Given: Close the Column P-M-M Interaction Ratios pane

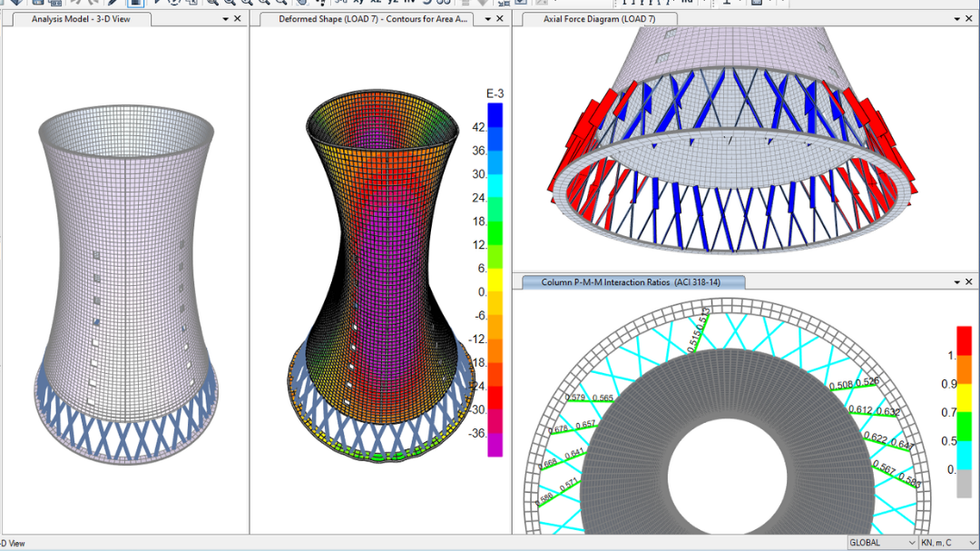Looking at the screenshot, I should click(970, 282).
